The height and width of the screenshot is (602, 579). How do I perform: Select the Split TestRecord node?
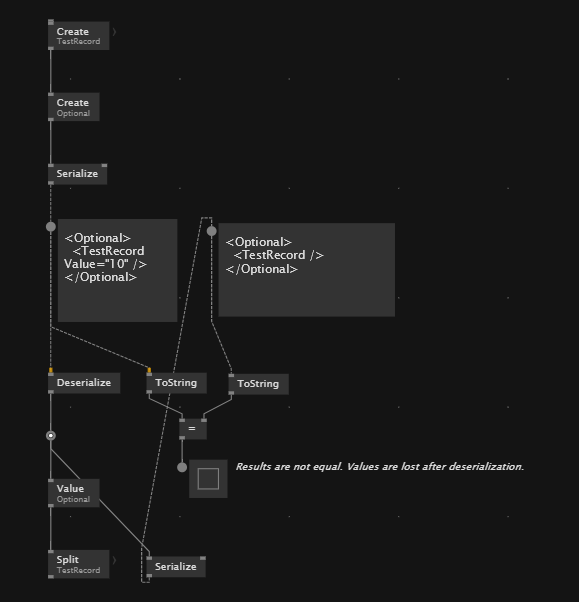[79, 564]
